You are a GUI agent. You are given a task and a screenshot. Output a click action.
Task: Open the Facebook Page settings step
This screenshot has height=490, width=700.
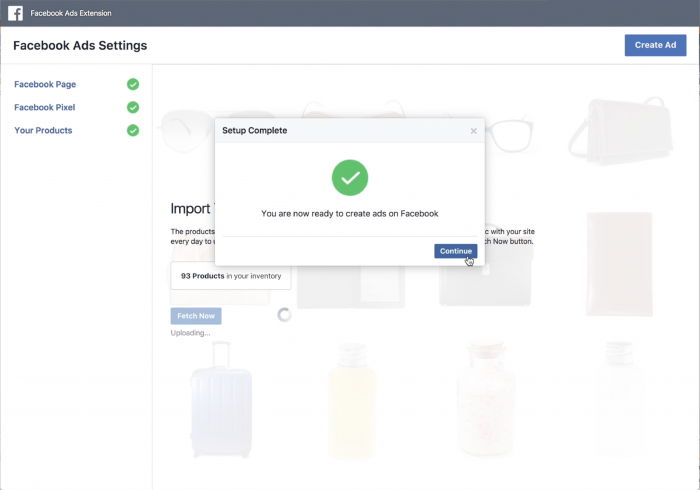[45, 84]
